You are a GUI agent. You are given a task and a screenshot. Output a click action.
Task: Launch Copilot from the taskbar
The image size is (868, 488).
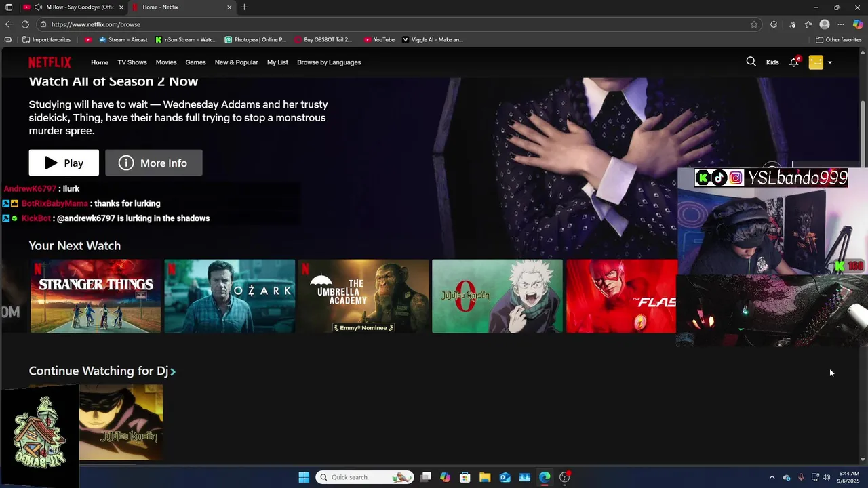click(x=445, y=477)
